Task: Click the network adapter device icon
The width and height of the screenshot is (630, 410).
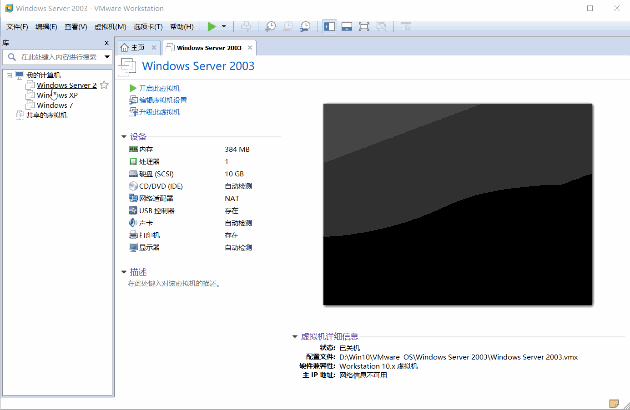Action: click(133, 198)
